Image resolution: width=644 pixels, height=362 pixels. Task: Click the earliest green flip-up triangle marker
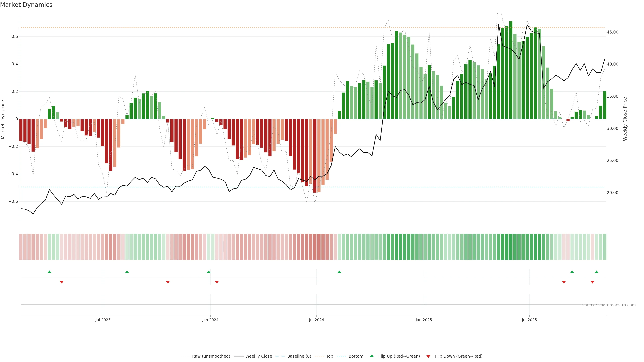coord(49,272)
